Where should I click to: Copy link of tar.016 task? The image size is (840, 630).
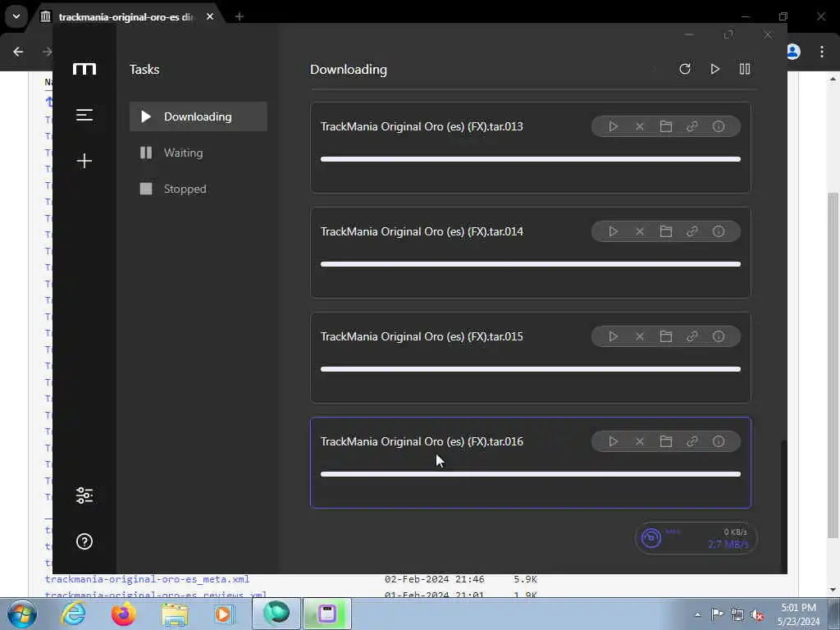(x=692, y=441)
